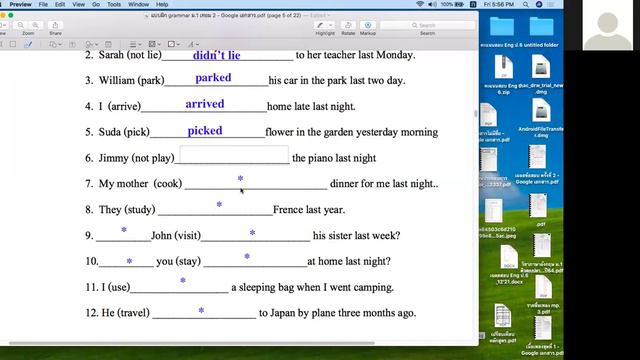Viewport: 640px width, 360px height.
Task: Click the Zoom Out magnifier button
Action: click(x=21, y=25)
